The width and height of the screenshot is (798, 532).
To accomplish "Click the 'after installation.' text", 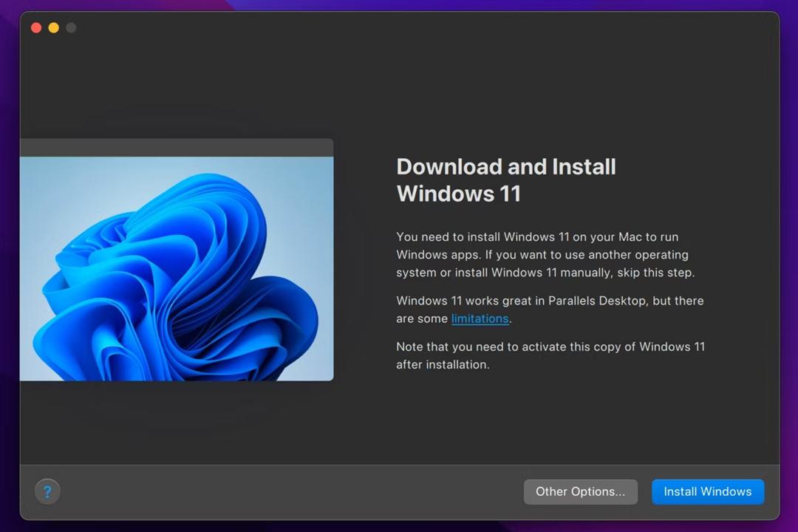I will 443,364.
